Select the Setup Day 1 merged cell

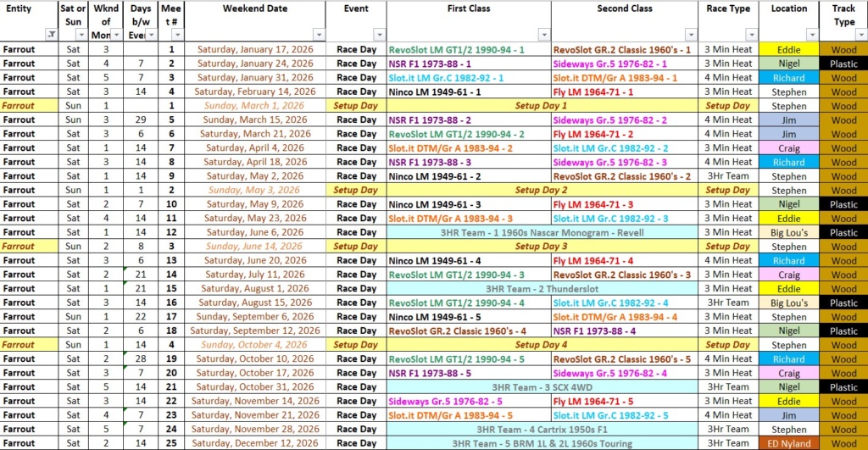(x=541, y=106)
